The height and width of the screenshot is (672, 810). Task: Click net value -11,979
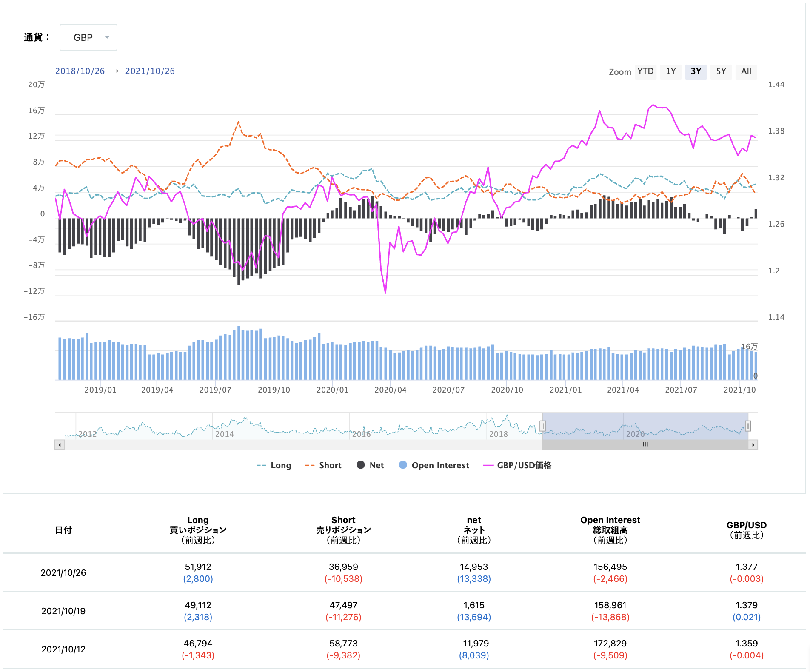(x=474, y=644)
